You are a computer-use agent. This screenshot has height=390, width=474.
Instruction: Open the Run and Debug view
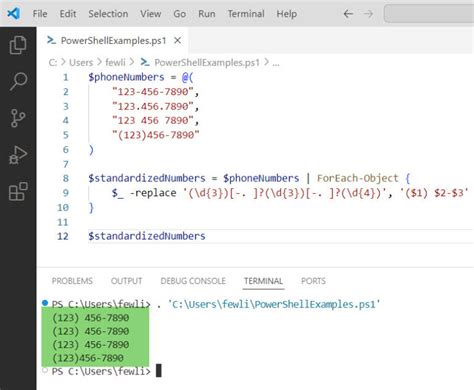tap(18, 155)
